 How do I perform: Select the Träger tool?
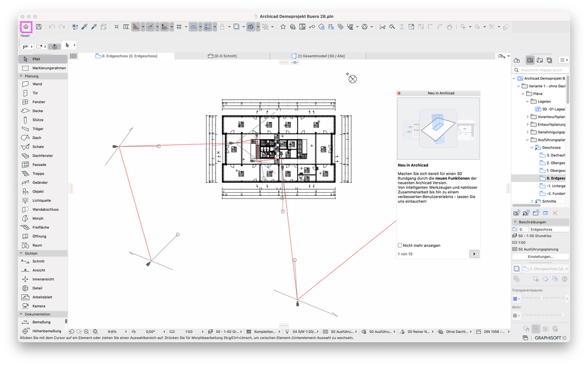[x=43, y=128]
